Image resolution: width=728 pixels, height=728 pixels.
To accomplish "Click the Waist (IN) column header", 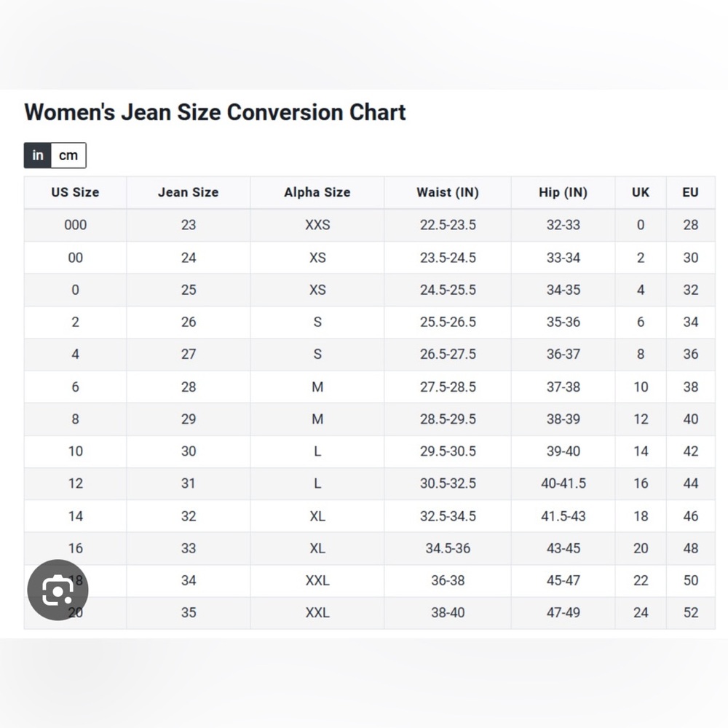I will [448, 192].
